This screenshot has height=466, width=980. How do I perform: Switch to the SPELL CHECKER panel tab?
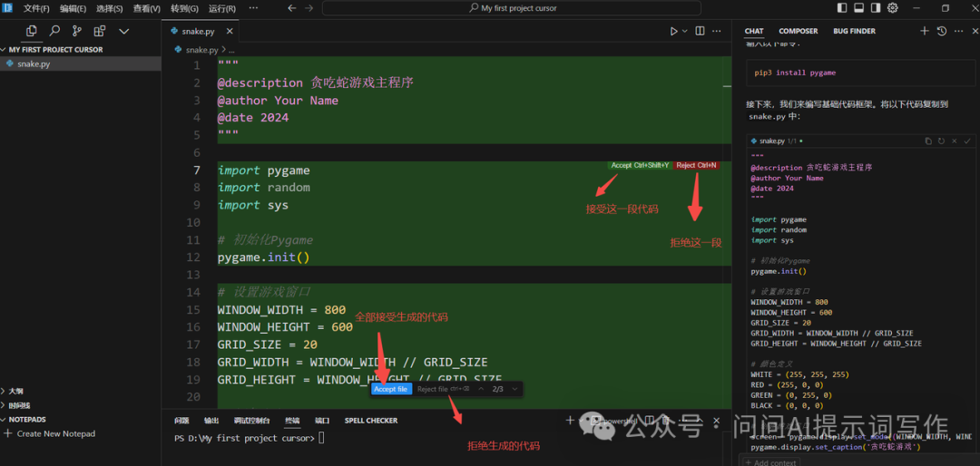click(x=371, y=421)
